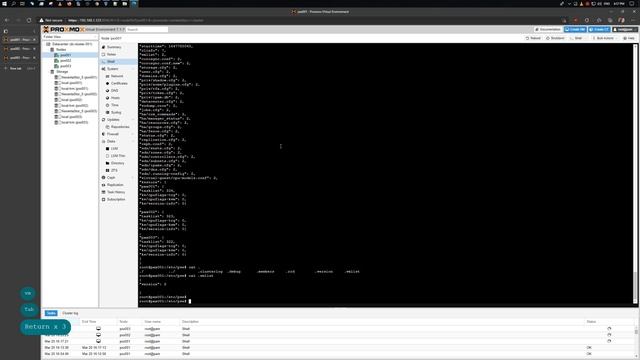Collapse the Disks submenu arrow
Screen dimensions: 640x360
[133, 141]
